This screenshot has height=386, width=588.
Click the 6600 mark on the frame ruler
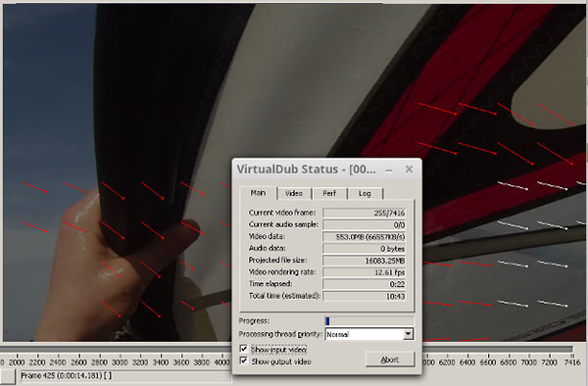(x=488, y=362)
